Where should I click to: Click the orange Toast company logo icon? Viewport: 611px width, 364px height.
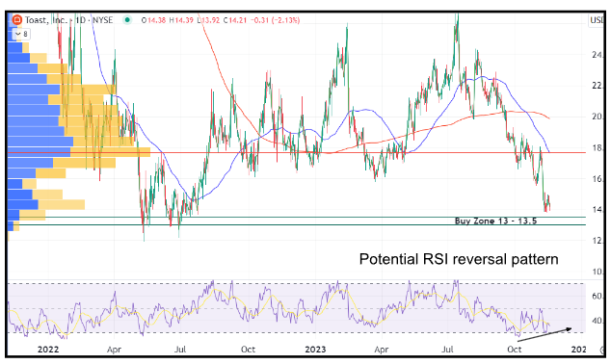point(16,20)
